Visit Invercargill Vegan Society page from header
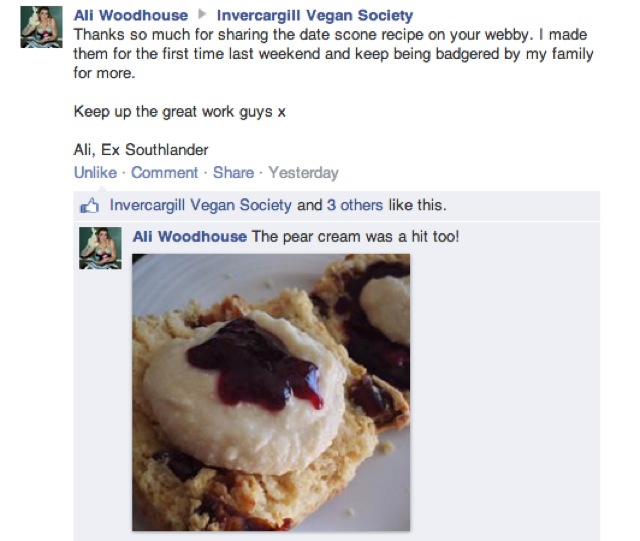This screenshot has height=541, width=640. coord(315,15)
